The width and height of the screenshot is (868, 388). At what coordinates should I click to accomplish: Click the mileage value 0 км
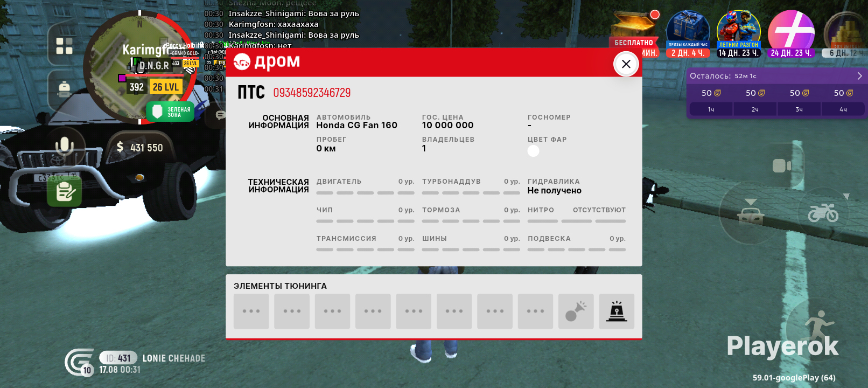pos(326,149)
